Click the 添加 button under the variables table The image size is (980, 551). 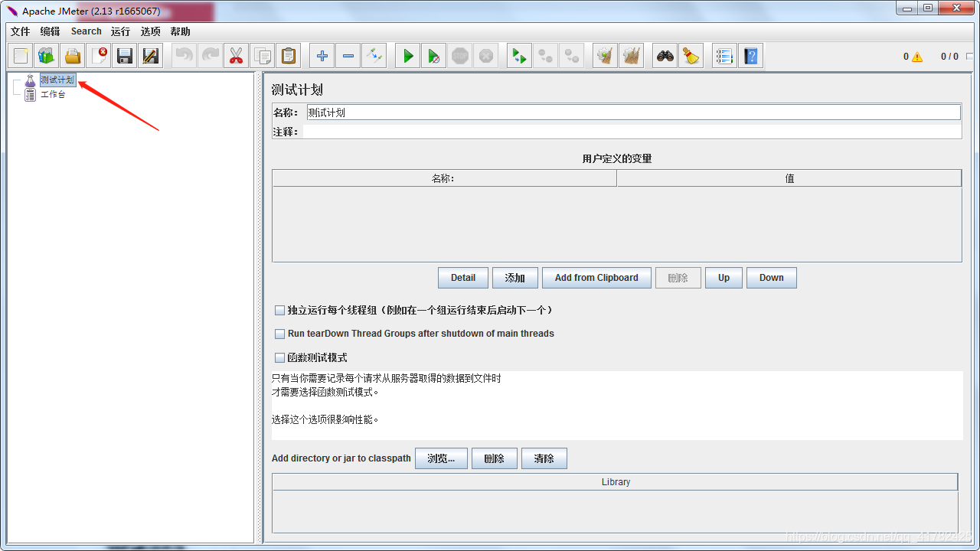coord(515,278)
